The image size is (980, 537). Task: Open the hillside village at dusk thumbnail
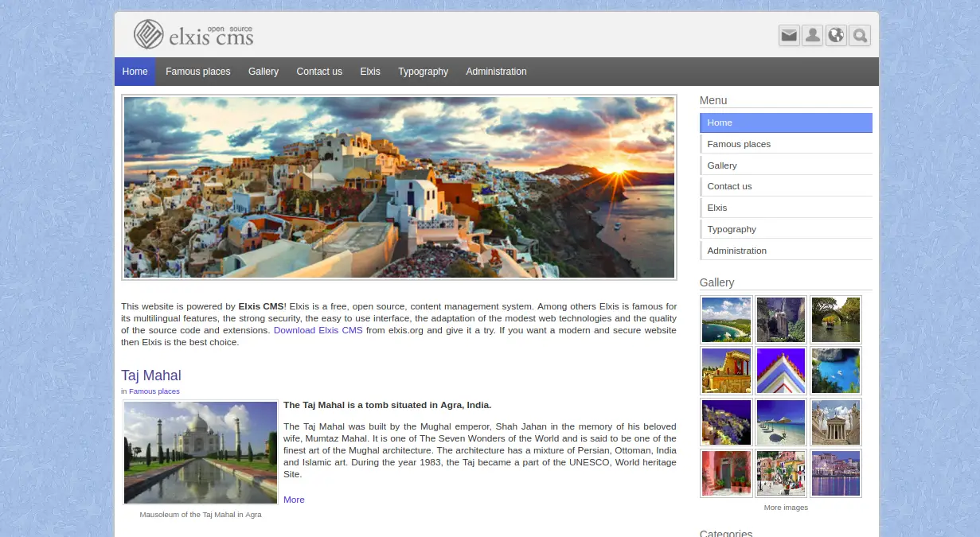726,422
